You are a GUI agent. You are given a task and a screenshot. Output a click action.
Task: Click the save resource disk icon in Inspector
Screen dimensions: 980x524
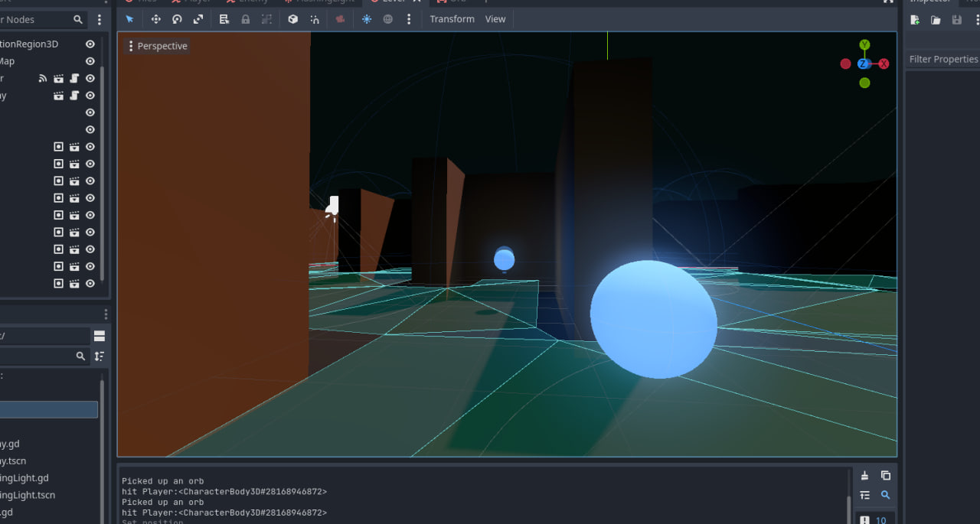point(956,20)
